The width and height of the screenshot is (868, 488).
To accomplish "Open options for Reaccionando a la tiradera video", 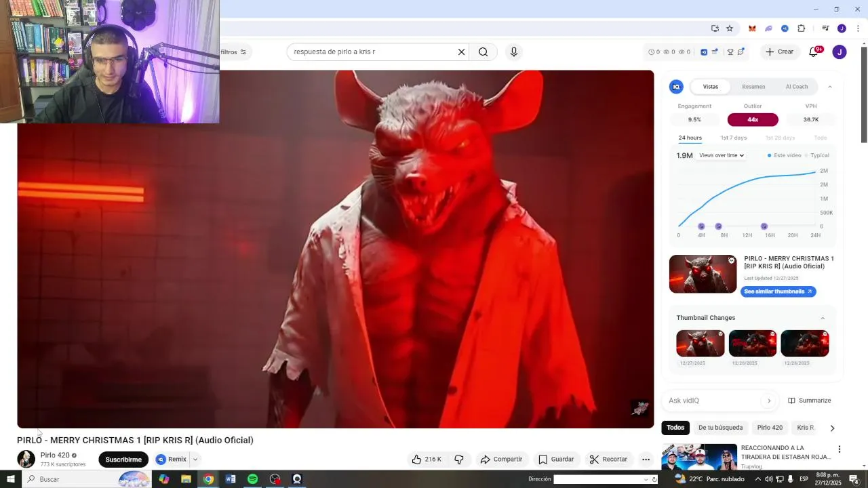I will (x=840, y=449).
